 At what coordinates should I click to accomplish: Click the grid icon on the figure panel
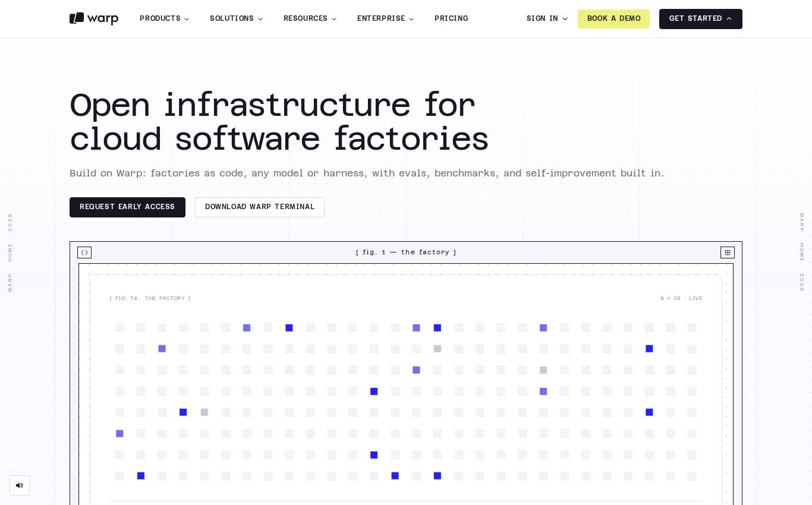coord(727,252)
